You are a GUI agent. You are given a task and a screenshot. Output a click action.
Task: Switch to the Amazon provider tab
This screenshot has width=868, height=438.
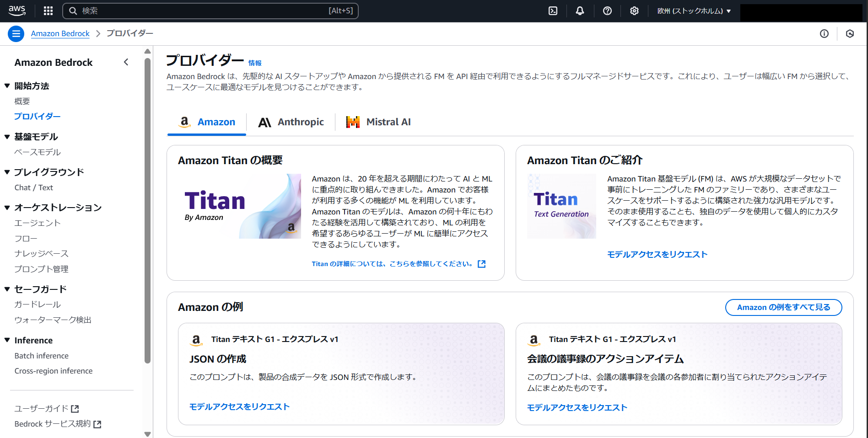[207, 122]
